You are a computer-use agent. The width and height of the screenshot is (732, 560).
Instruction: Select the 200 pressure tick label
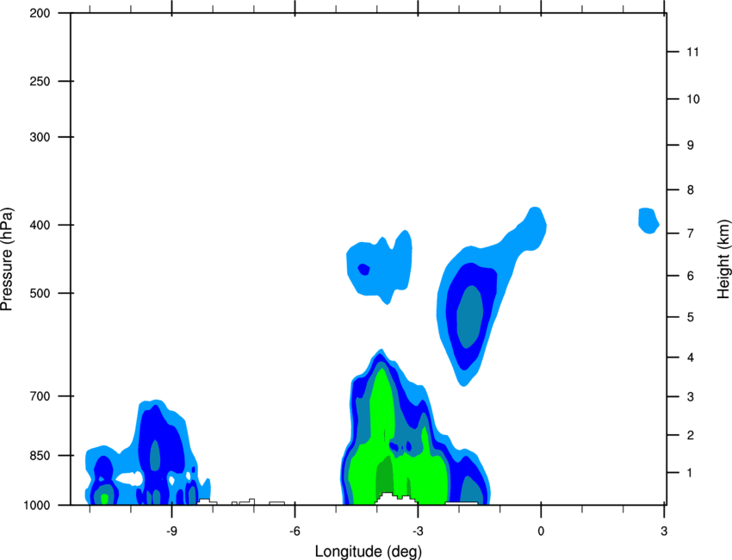[40, 13]
